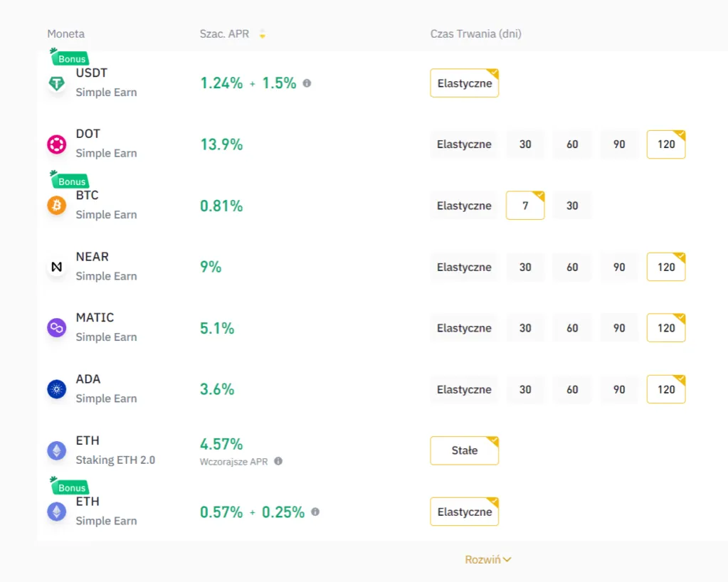Click the Wczorajsze APR label
This screenshot has height=582, width=728.
pyautogui.click(x=234, y=462)
